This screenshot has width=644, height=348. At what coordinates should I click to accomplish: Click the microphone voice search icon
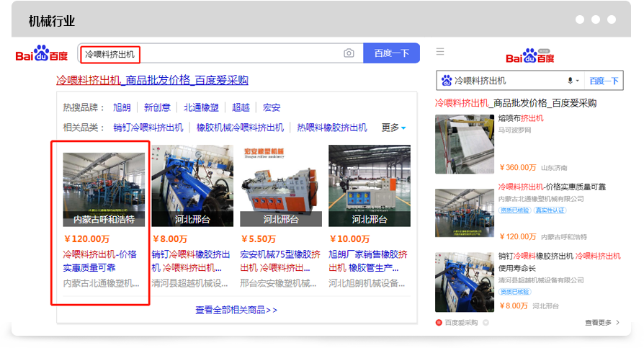571,81
